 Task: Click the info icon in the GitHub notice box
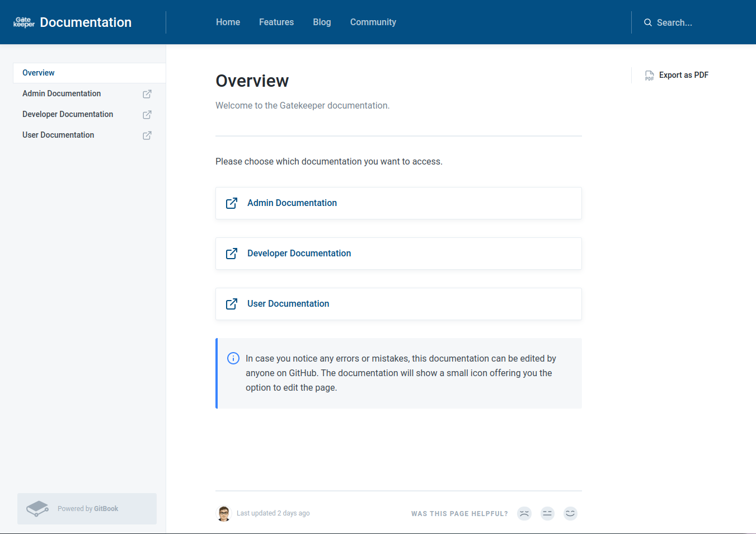tap(233, 358)
